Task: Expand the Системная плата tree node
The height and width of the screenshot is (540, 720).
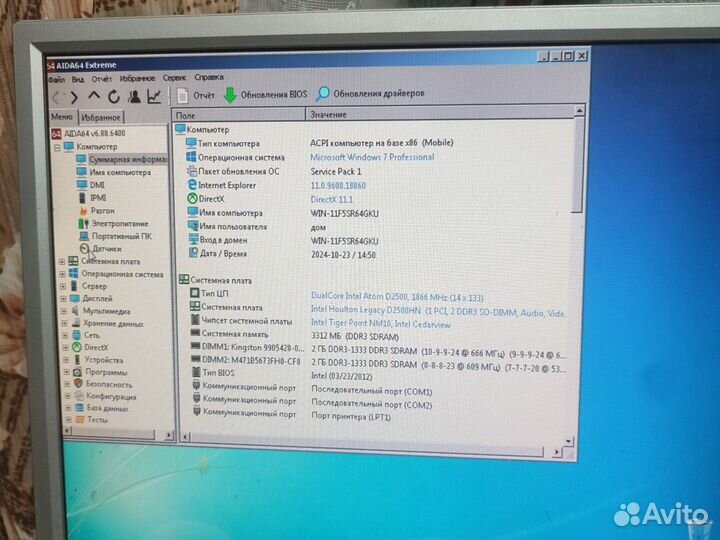Action: click(63, 261)
